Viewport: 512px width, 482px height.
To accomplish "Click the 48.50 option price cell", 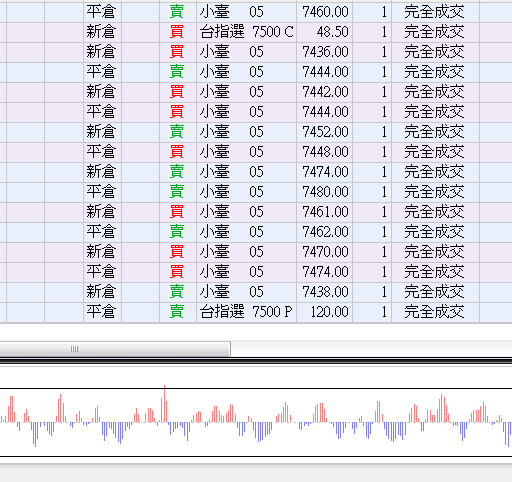I will click(x=325, y=32).
